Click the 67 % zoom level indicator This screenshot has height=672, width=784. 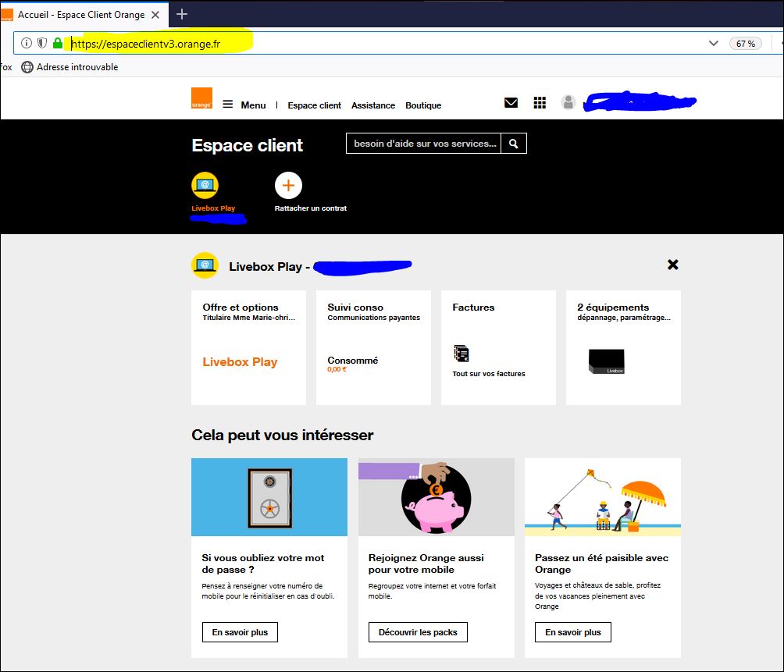point(745,44)
